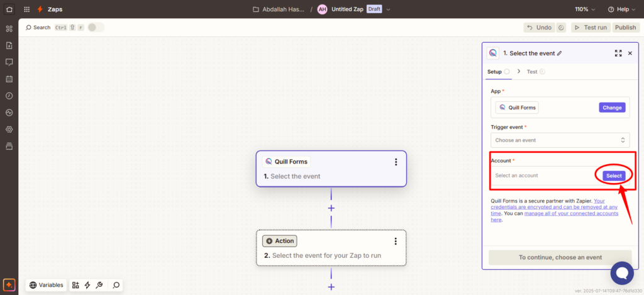The image size is (644, 295).
Task: Select an account button
Action: point(614,175)
